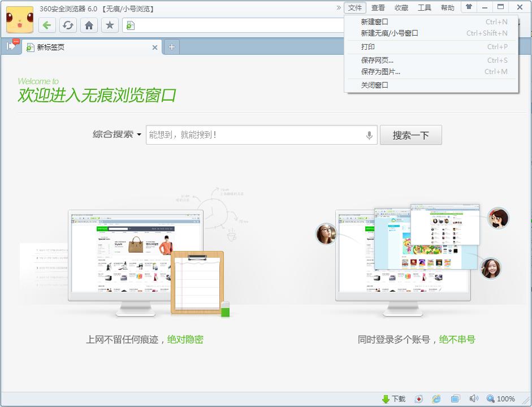Select 保存网页... menu entry
Image resolution: width=532 pixels, height=407 pixels.
[431, 60]
